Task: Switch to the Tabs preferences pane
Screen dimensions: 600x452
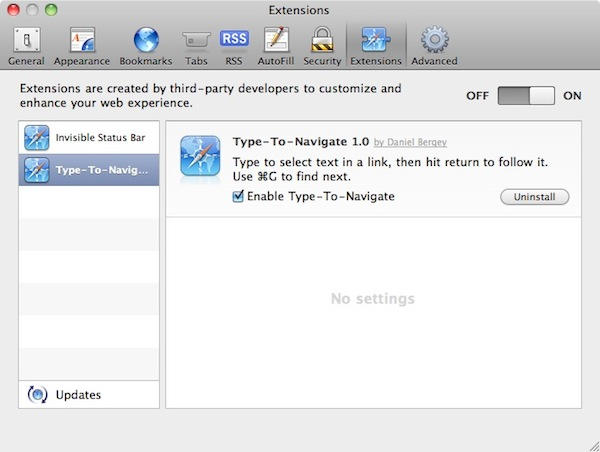Action: point(196,46)
